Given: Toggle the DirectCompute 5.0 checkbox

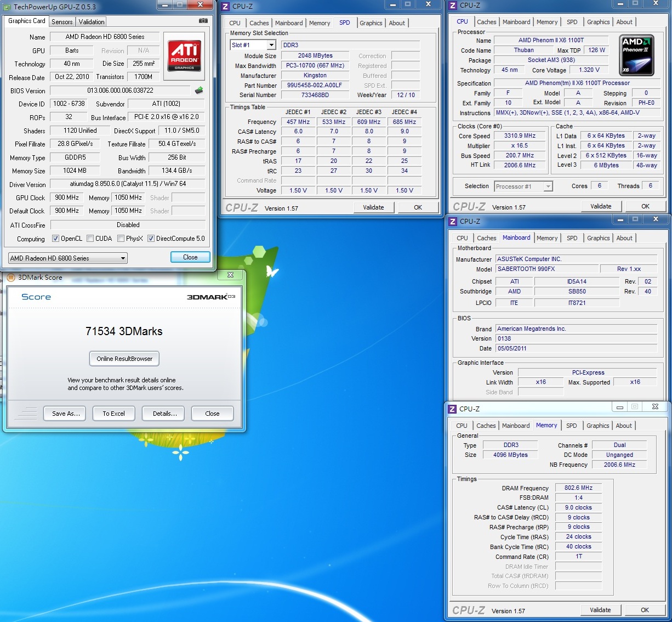Looking at the screenshot, I should click(151, 239).
